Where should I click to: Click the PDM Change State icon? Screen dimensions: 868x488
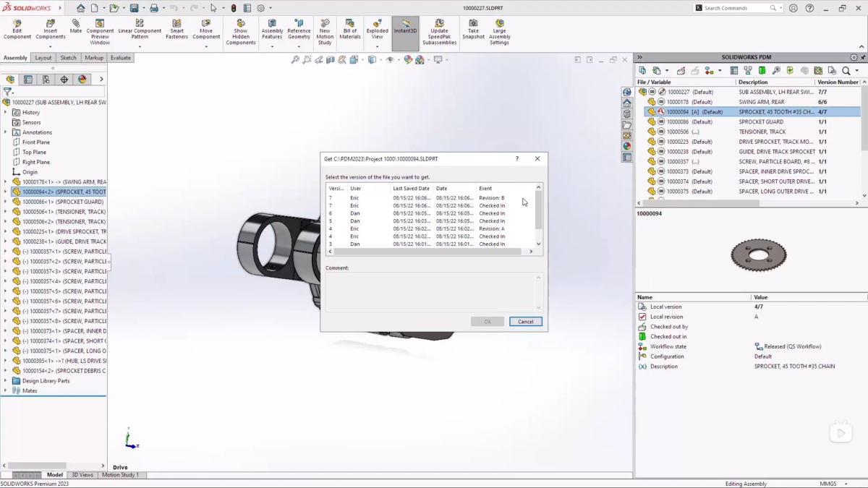tap(709, 71)
